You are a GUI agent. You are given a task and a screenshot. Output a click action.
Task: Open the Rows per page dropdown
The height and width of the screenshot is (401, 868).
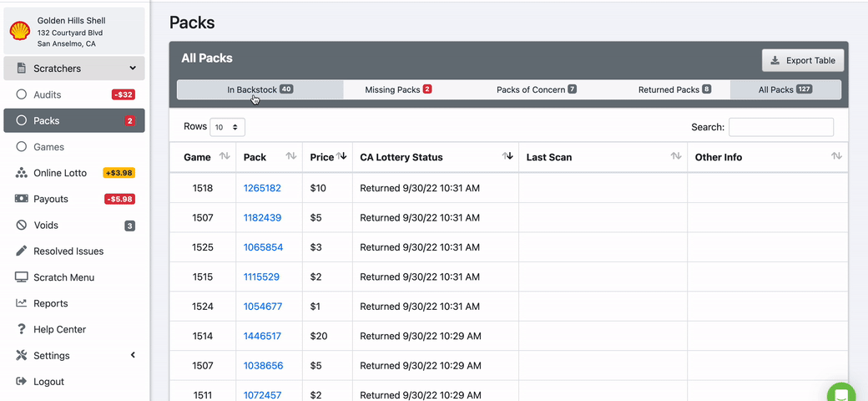click(227, 127)
